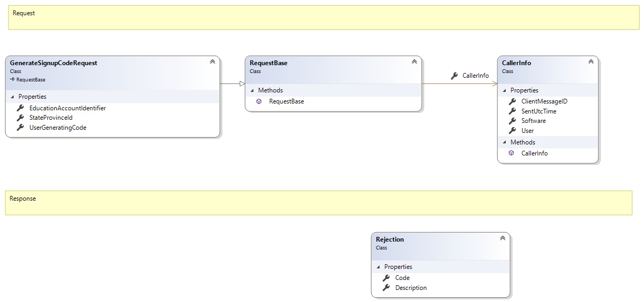Image resolution: width=644 pixels, height=302 pixels.
Task: Collapse Properties section in GenerateSignupCodeRequest
Action: point(12,97)
